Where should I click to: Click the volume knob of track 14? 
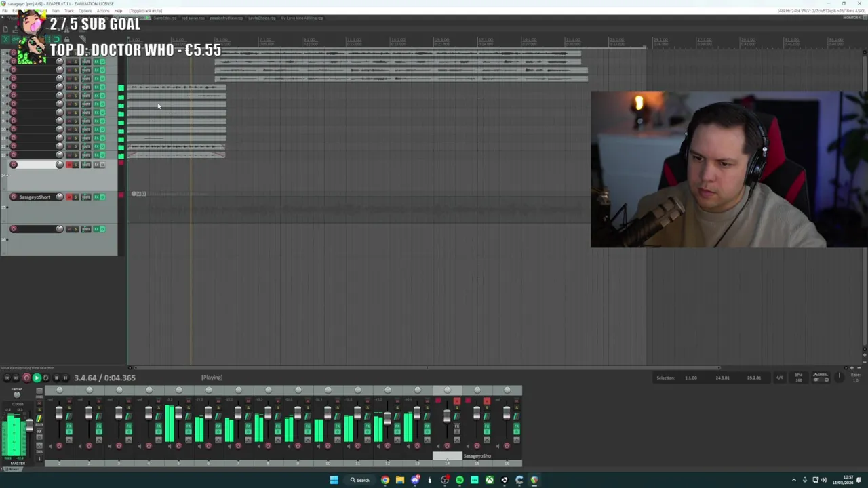pyautogui.click(x=60, y=165)
